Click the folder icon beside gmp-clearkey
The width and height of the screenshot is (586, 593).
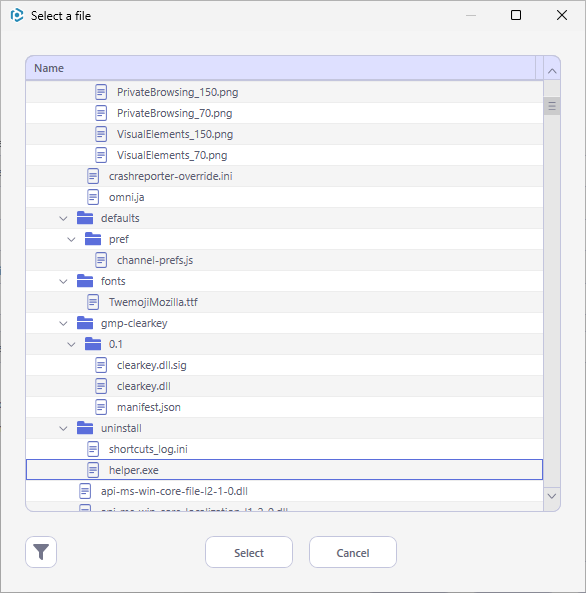(x=85, y=323)
